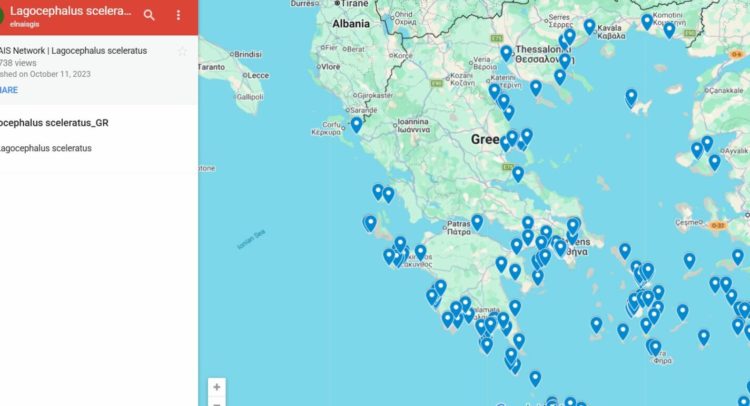This screenshot has width=750, height=406.
Task: Zoom in with the plus button
Action: (217, 387)
